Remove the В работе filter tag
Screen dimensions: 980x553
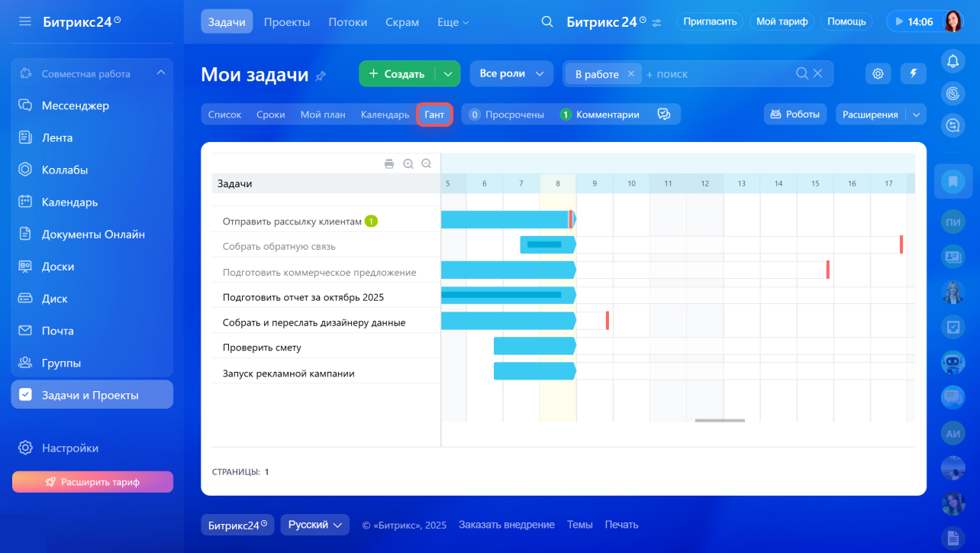(x=630, y=73)
